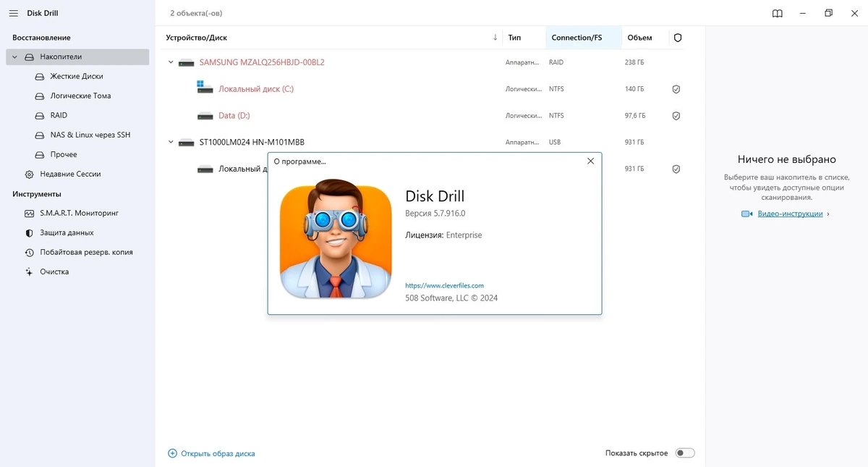Select SAMSUNG MZALQ256HBJD-00BL2 disk name

(x=262, y=62)
